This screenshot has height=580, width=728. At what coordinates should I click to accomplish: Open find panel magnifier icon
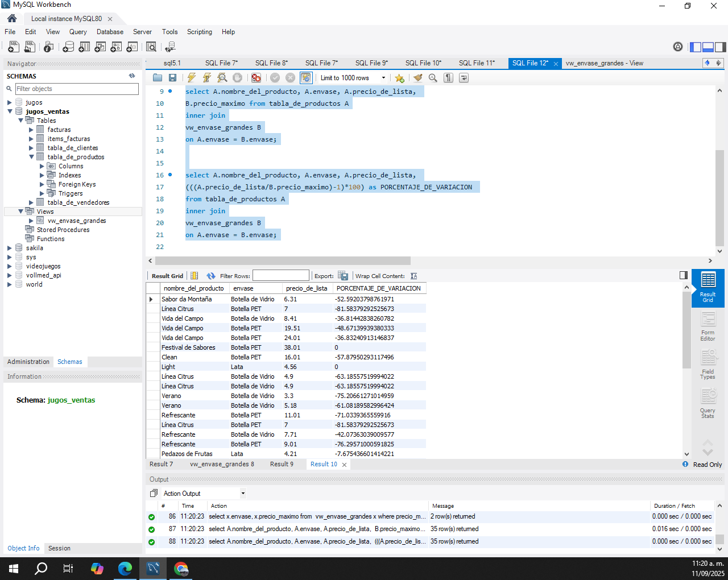433,78
